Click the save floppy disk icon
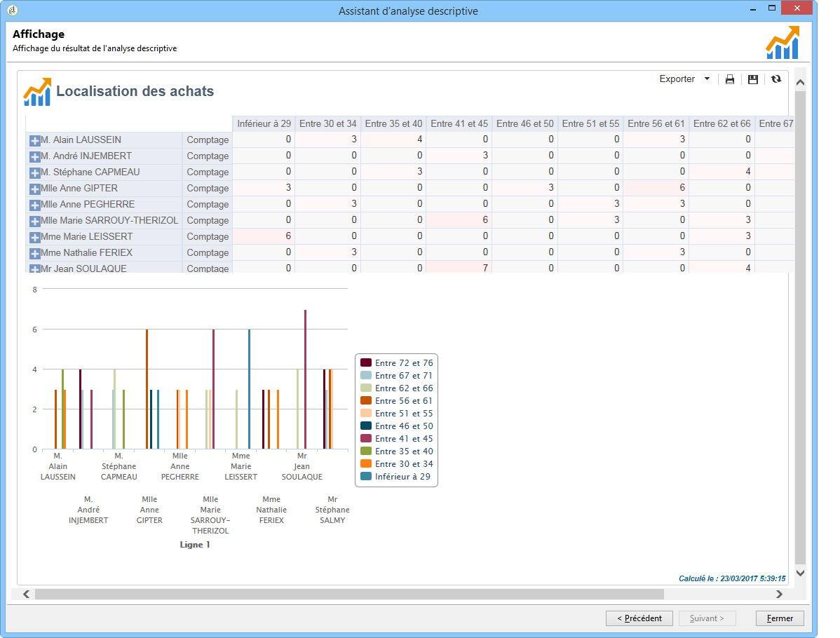 point(753,80)
